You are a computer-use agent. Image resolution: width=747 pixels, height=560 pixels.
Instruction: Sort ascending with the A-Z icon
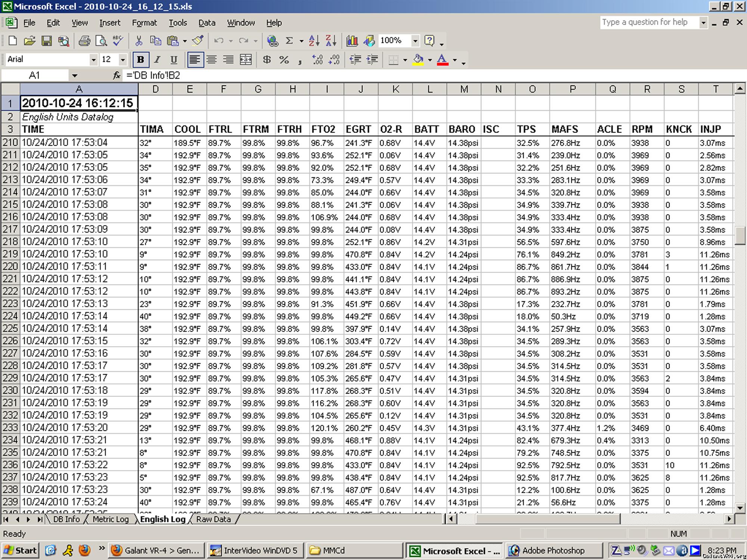[314, 41]
